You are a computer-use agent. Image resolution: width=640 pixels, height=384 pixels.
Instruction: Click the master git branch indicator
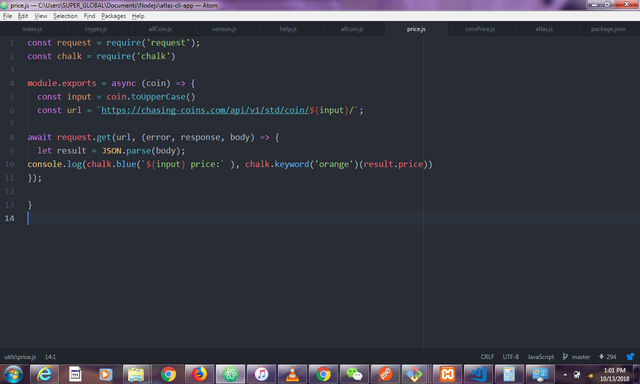tap(576, 357)
